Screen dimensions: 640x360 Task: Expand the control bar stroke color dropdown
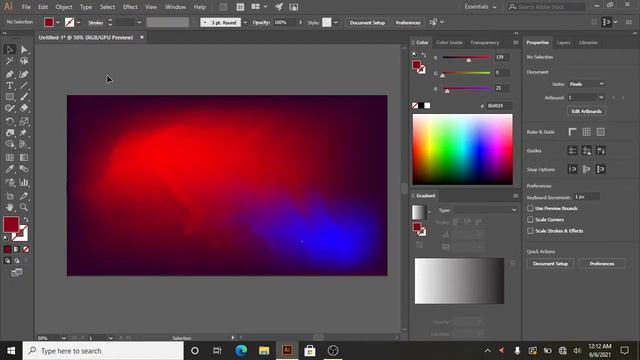point(78,22)
